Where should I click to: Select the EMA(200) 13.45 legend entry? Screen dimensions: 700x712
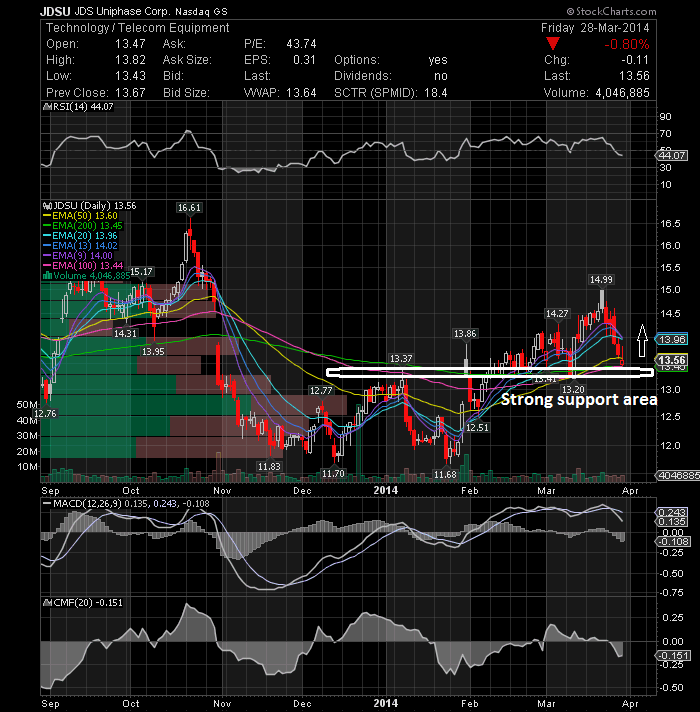pos(83,226)
